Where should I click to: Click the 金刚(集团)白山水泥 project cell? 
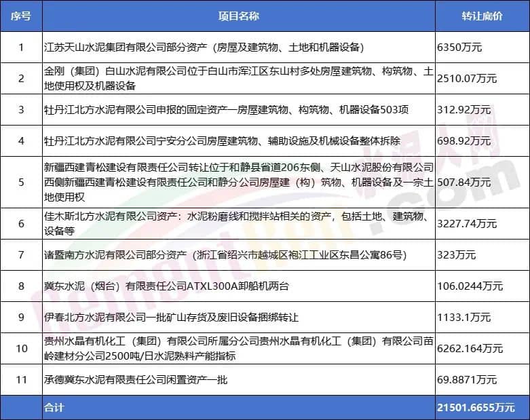click(x=238, y=78)
